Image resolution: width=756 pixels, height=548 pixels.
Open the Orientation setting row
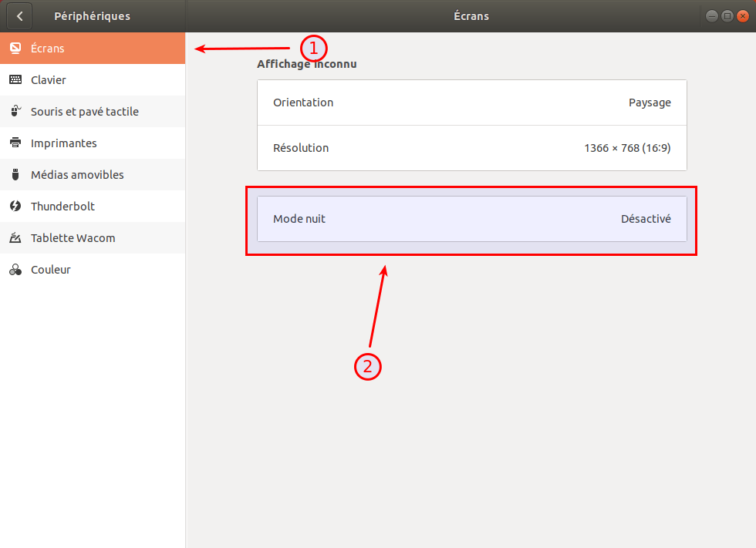coord(471,103)
